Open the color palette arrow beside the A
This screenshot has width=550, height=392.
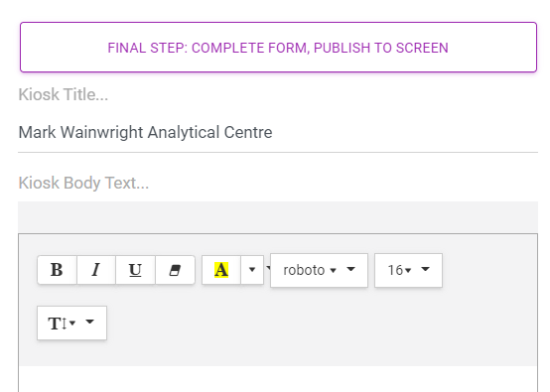pyautogui.click(x=252, y=270)
